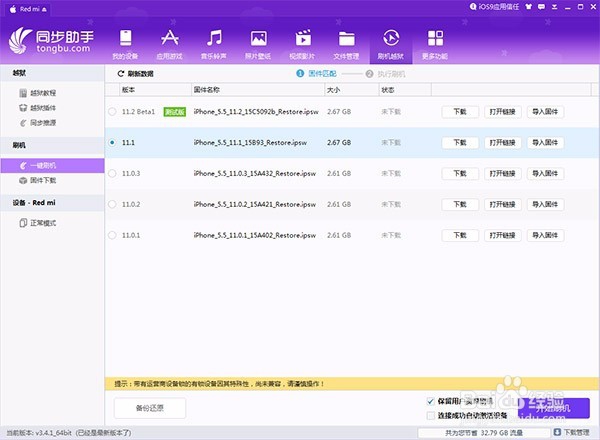The height and width of the screenshot is (440, 600).
Task: Click the 同步助手 tongbu.com logo
Action: click(x=51, y=41)
